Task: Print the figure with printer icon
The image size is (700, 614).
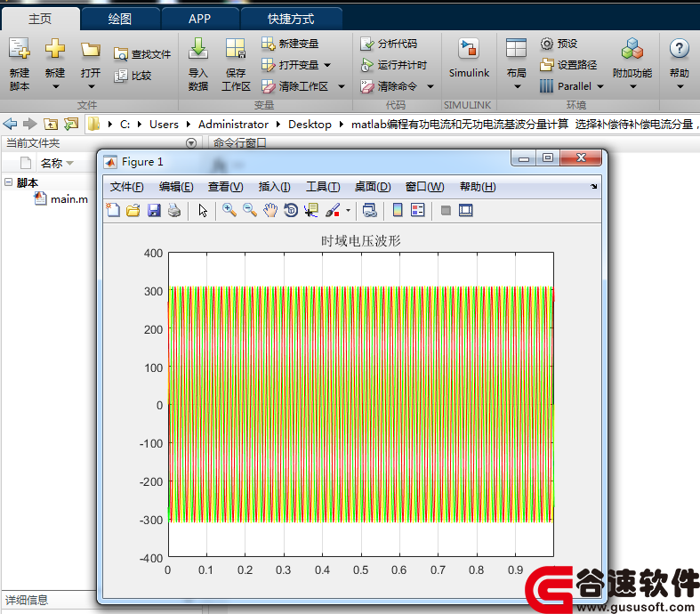Action: point(174,210)
